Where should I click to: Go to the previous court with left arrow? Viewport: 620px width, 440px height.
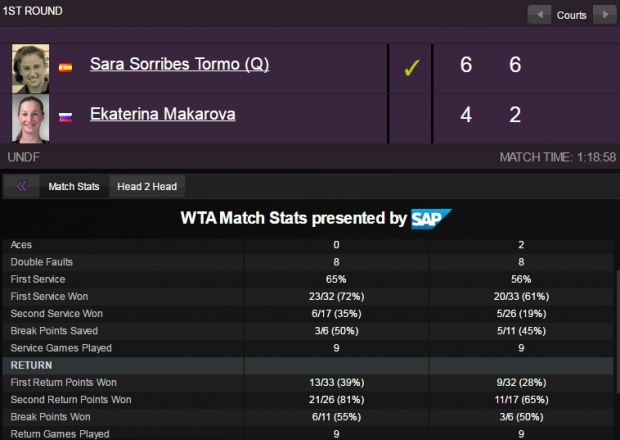coord(539,15)
